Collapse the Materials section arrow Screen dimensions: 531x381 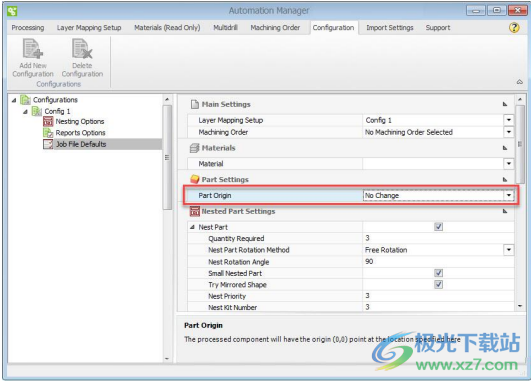(505, 148)
